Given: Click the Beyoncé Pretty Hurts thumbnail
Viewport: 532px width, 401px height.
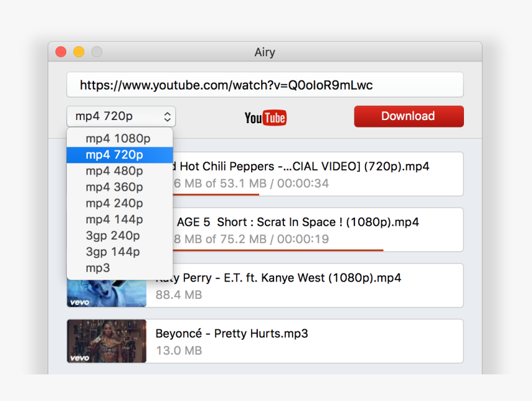Looking at the screenshot, I should [x=106, y=341].
